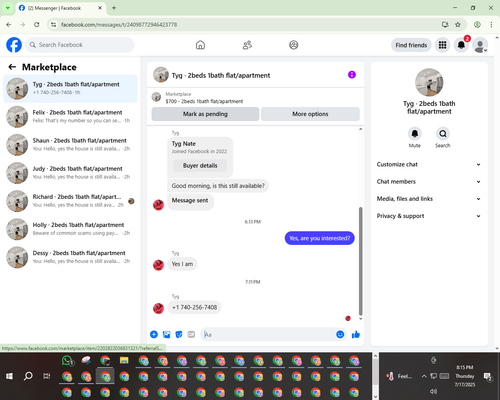Open the Windows Start menu
Viewport: 500px width, 400px height.
click(x=9, y=376)
